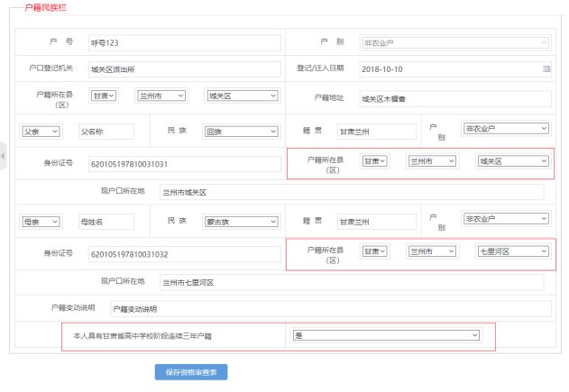Open the mother's city dropdown showing 兰州市

[x=432, y=251]
